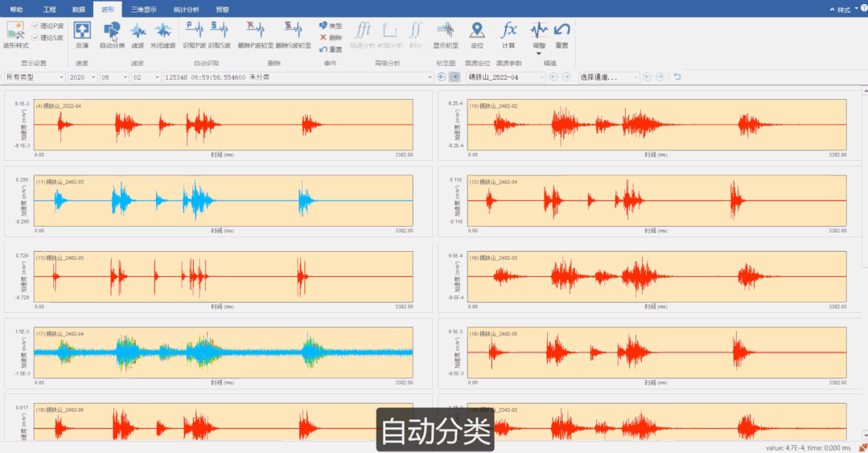Click blue waveform plot (11) 锡铁山_2462-03

[223, 200]
